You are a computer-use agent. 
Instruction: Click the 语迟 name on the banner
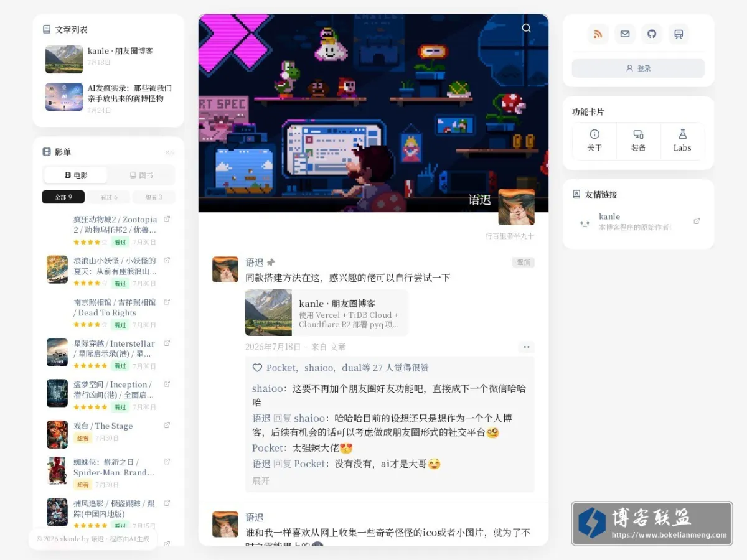(x=480, y=200)
